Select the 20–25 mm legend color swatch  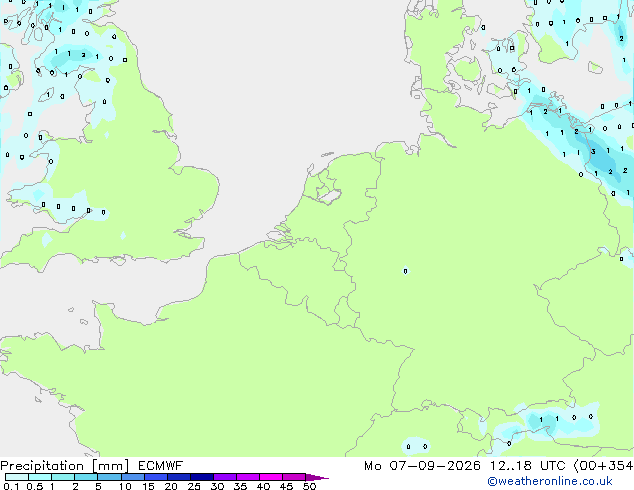click(x=178, y=477)
